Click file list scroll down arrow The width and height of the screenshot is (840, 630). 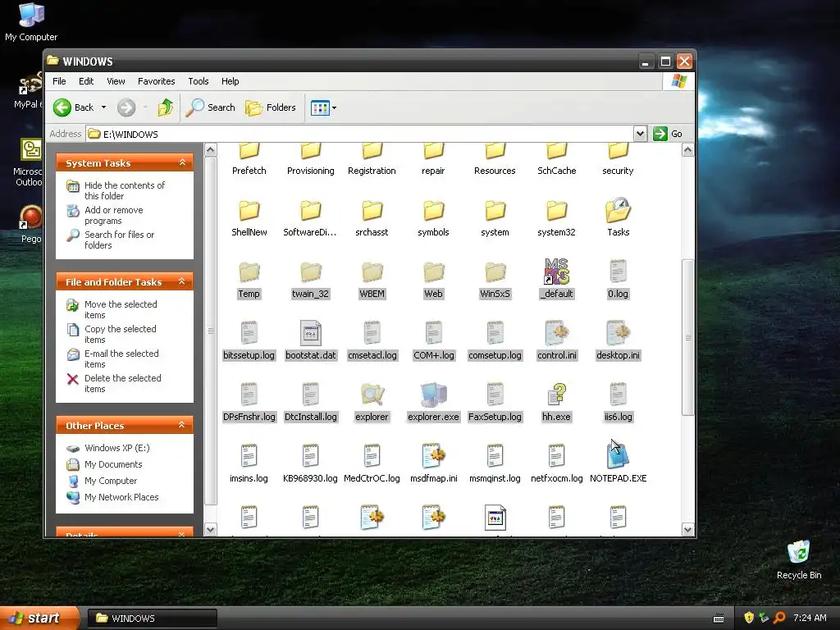(688, 530)
